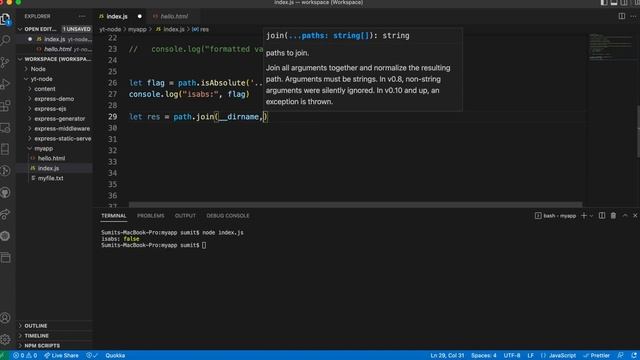
Task: Select index.js in myapp folder
Action: [55, 168]
